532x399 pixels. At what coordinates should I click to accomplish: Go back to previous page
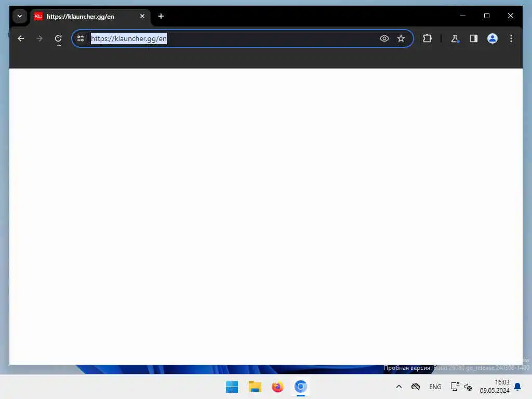(21, 38)
